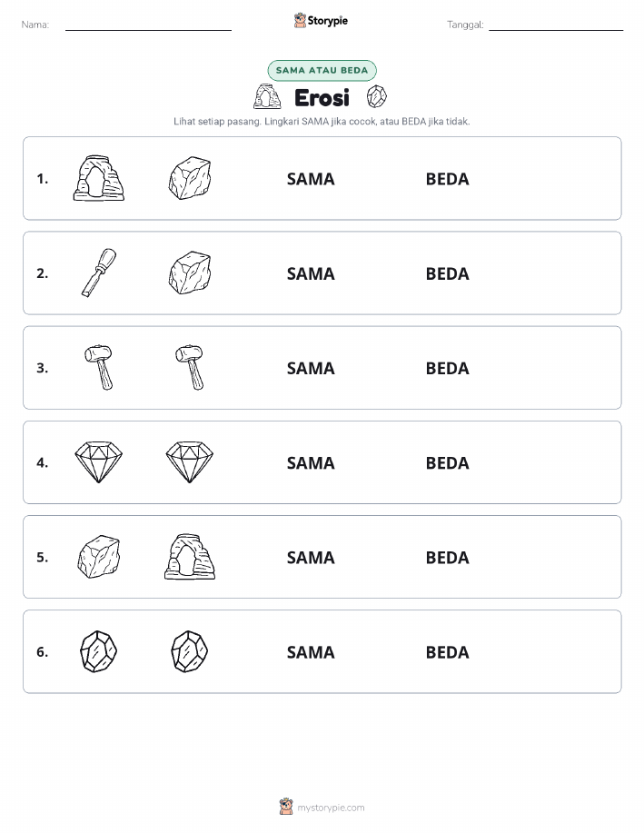Screen dimensions: 644x833
Task: Click the left gemstone icon in row 6
Action: [x=99, y=651]
